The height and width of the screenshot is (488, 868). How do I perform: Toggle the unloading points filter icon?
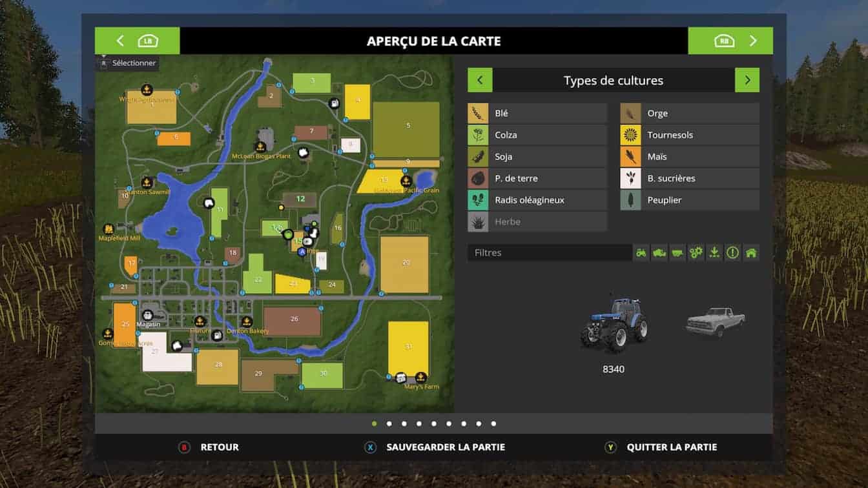coord(714,253)
